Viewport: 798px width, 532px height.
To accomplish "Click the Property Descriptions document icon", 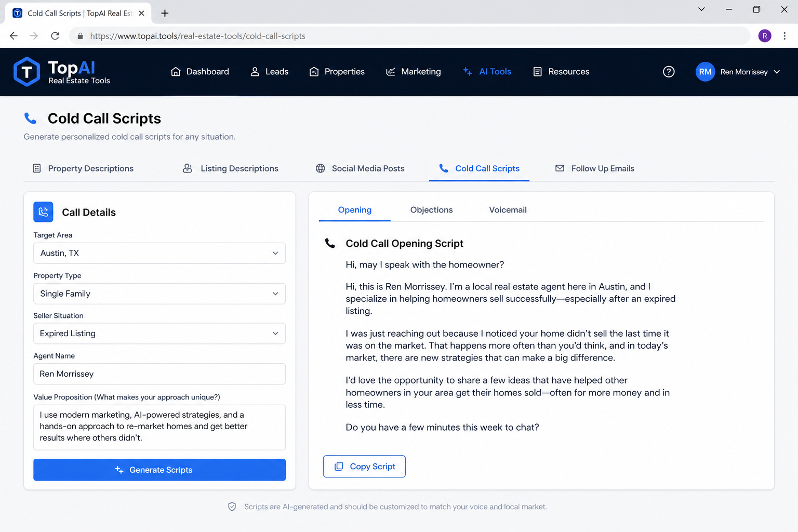I will (x=37, y=168).
